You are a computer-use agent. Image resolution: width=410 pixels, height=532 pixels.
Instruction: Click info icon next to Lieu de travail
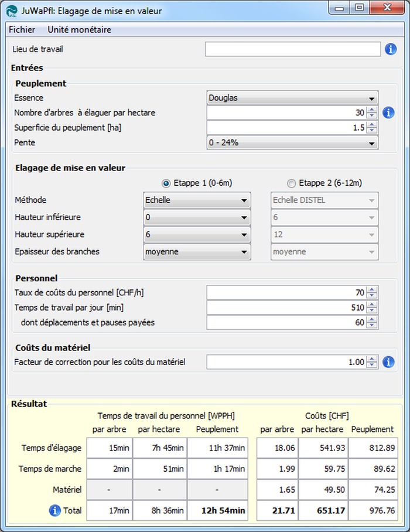coord(390,49)
